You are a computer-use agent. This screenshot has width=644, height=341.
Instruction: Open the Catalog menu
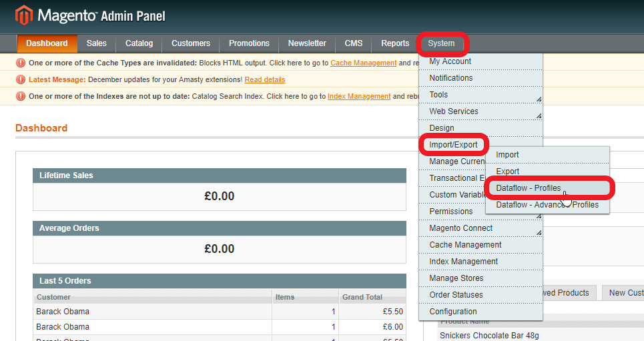pos(139,43)
